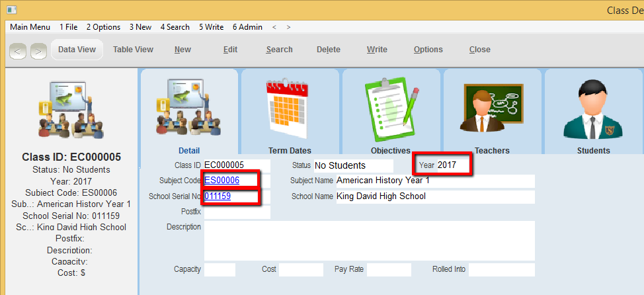Open the Detail tab classroom icon
644x295 pixels.
click(x=189, y=107)
